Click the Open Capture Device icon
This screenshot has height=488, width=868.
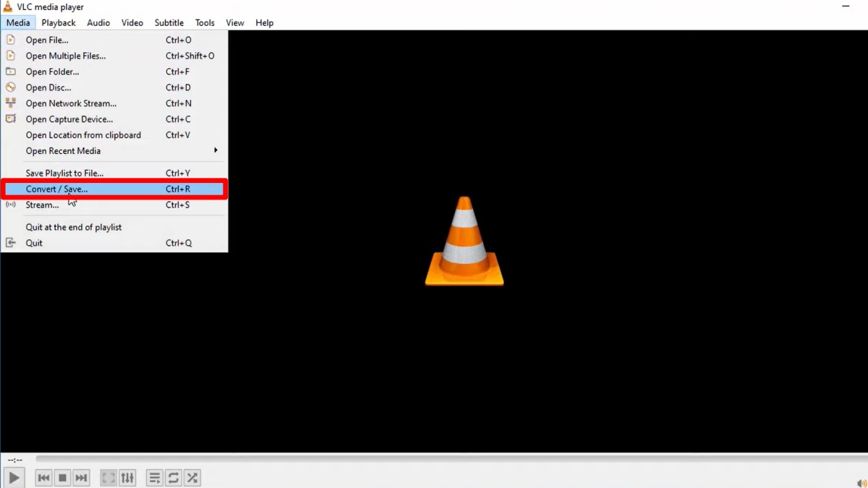pyautogui.click(x=11, y=119)
